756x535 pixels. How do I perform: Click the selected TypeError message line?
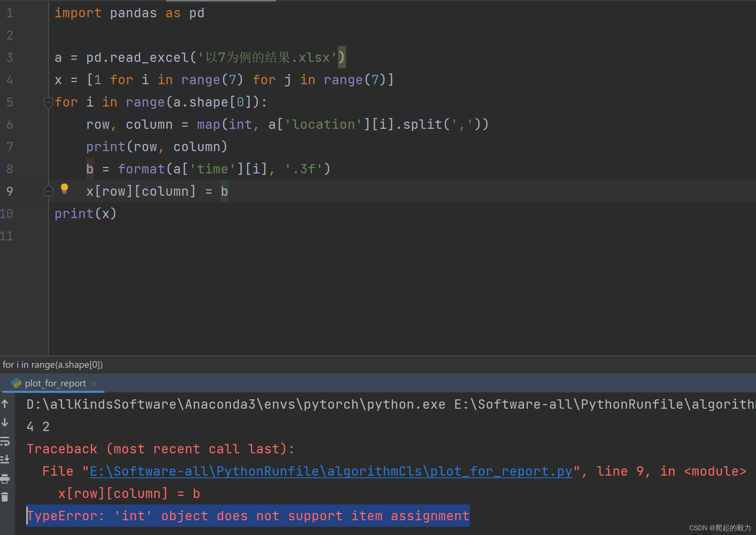(248, 516)
